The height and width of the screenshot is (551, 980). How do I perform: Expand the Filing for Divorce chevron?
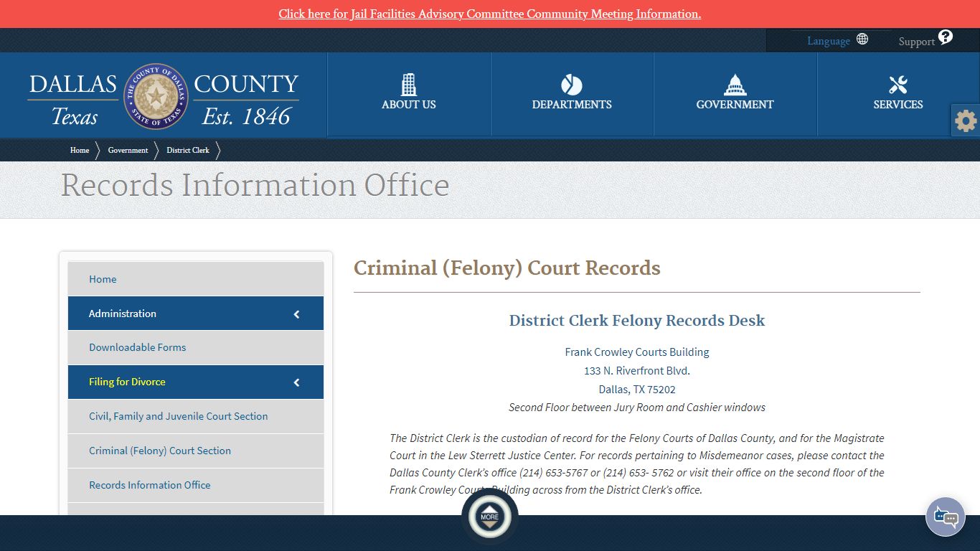(297, 382)
